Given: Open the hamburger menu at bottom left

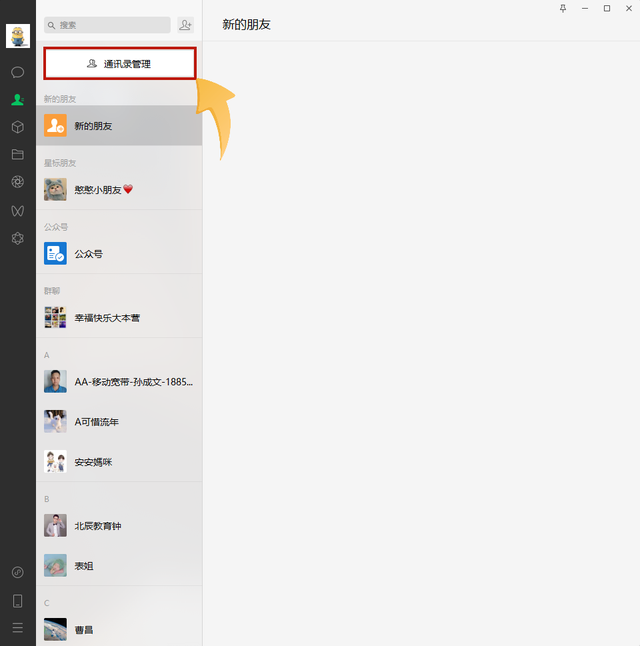Looking at the screenshot, I should [17, 628].
